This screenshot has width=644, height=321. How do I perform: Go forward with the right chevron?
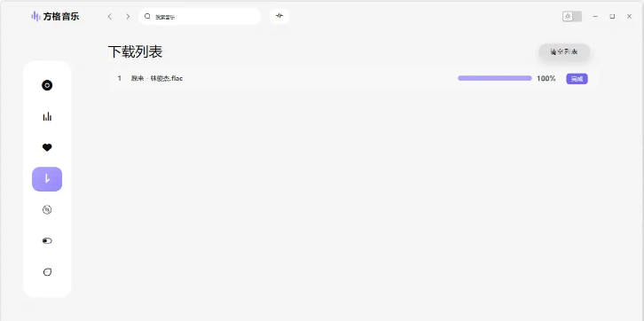pyautogui.click(x=128, y=17)
